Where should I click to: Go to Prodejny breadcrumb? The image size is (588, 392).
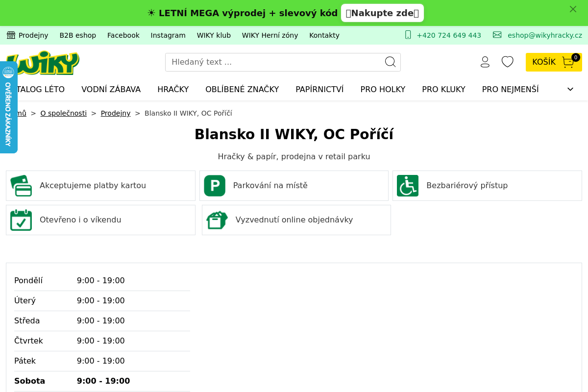click(116, 113)
